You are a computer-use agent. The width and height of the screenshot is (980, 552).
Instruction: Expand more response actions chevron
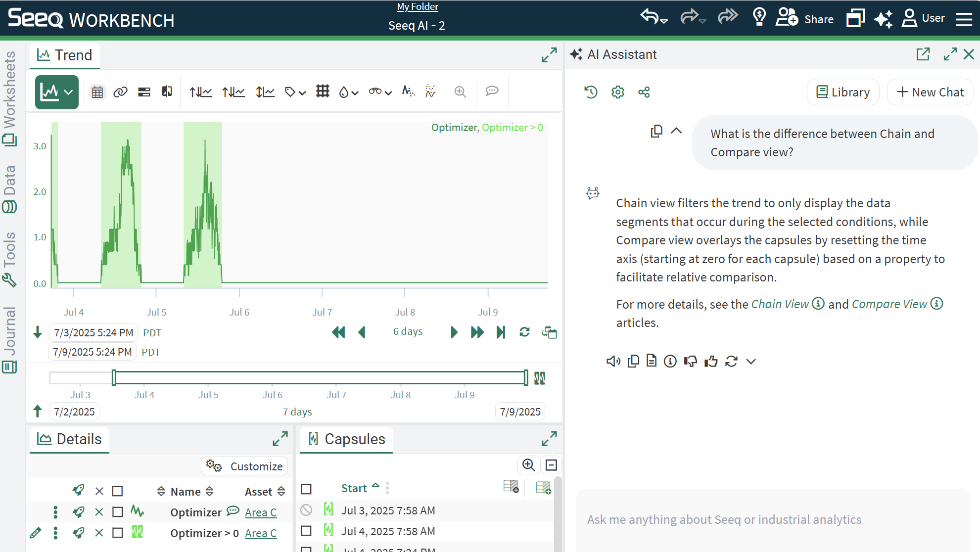751,362
